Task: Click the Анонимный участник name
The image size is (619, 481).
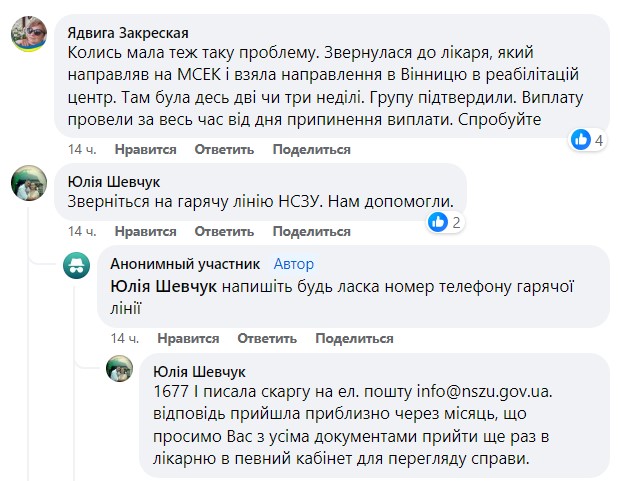Action: tap(185, 264)
